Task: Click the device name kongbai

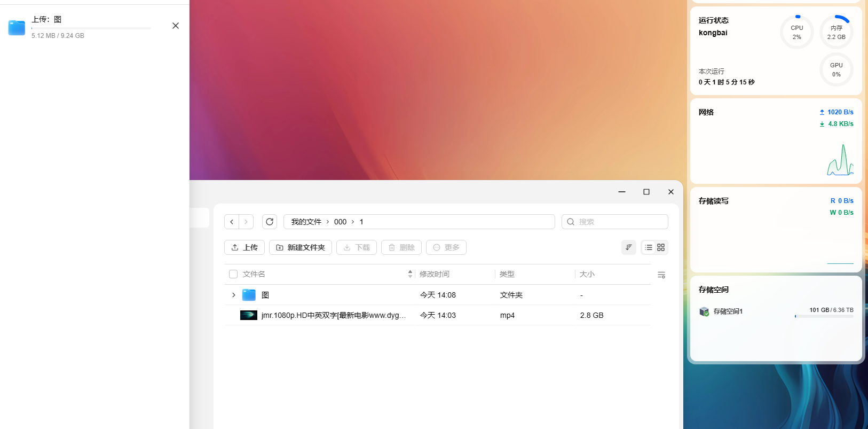Action: [713, 33]
